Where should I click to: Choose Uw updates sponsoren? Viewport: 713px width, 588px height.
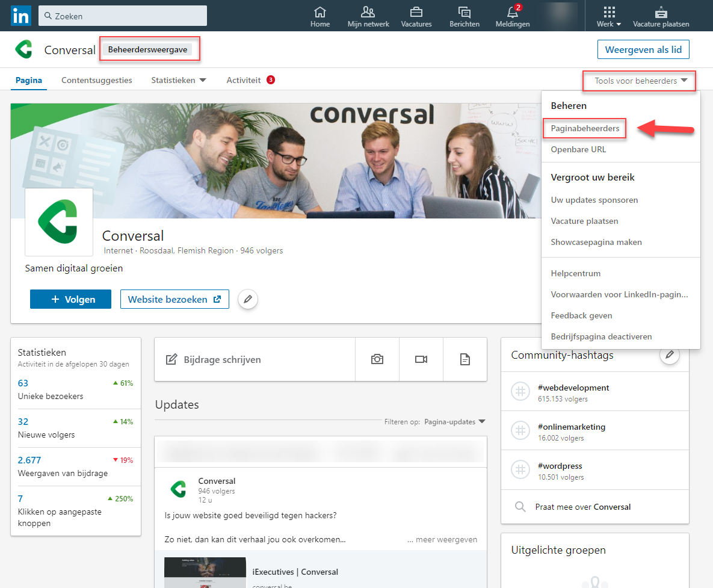coord(594,200)
